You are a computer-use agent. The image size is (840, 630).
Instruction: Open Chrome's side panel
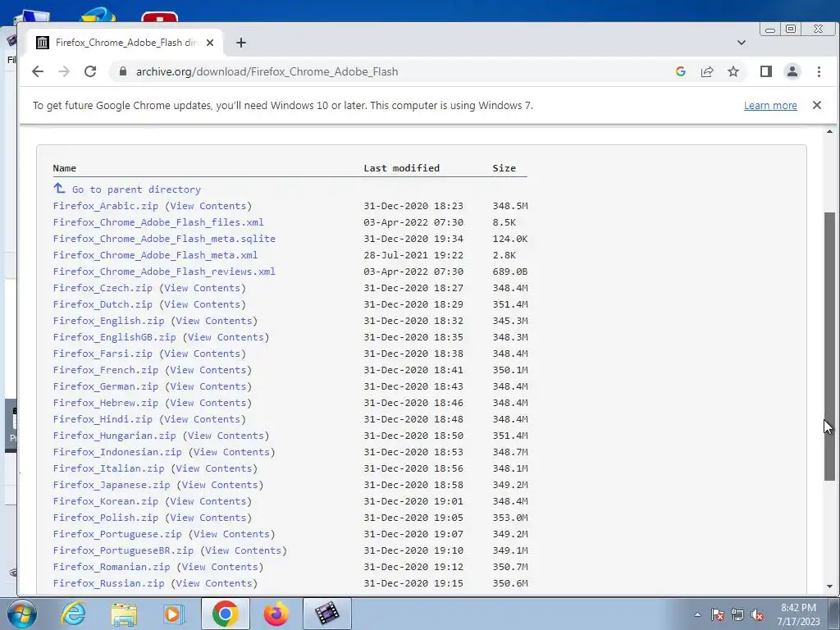click(766, 71)
